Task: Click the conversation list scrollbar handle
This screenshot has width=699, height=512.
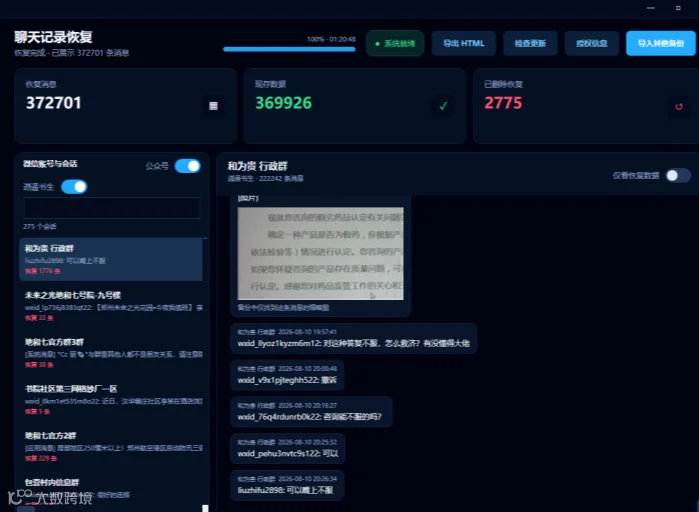Action: (205, 508)
